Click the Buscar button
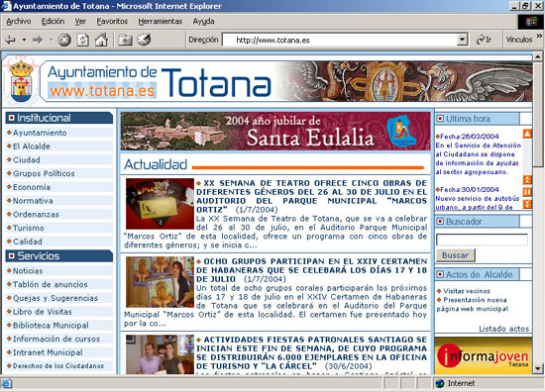 [456, 255]
